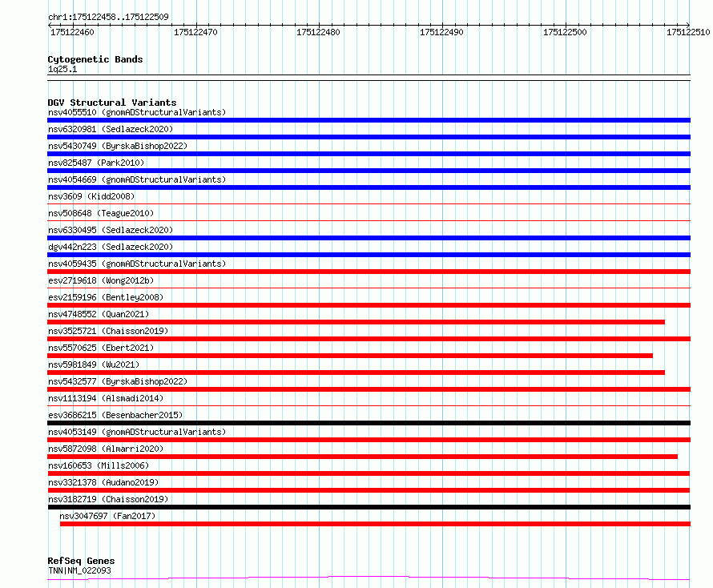Screen dimensions: 713x588
Task: Click nsv825487 (Park2010) label
Action: [96, 163]
